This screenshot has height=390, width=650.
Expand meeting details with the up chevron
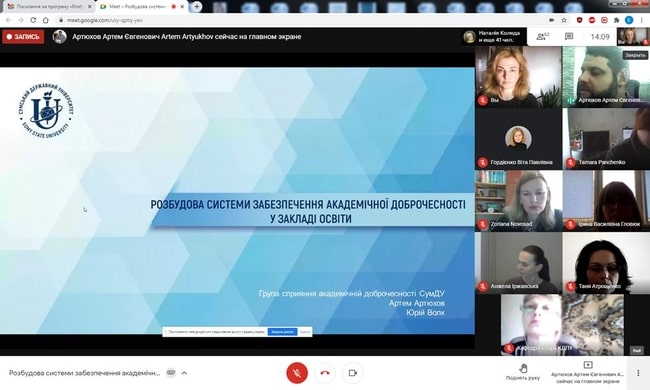(x=184, y=373)
